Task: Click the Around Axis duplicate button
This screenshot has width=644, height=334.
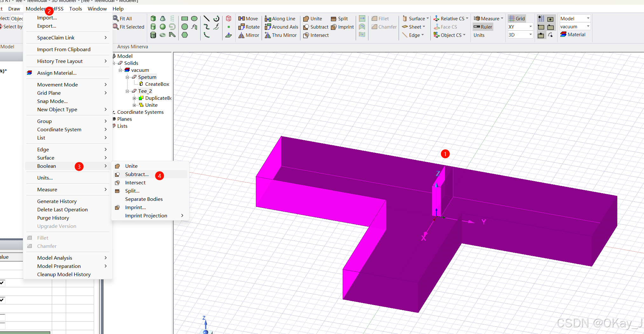Action: [282, 27]
